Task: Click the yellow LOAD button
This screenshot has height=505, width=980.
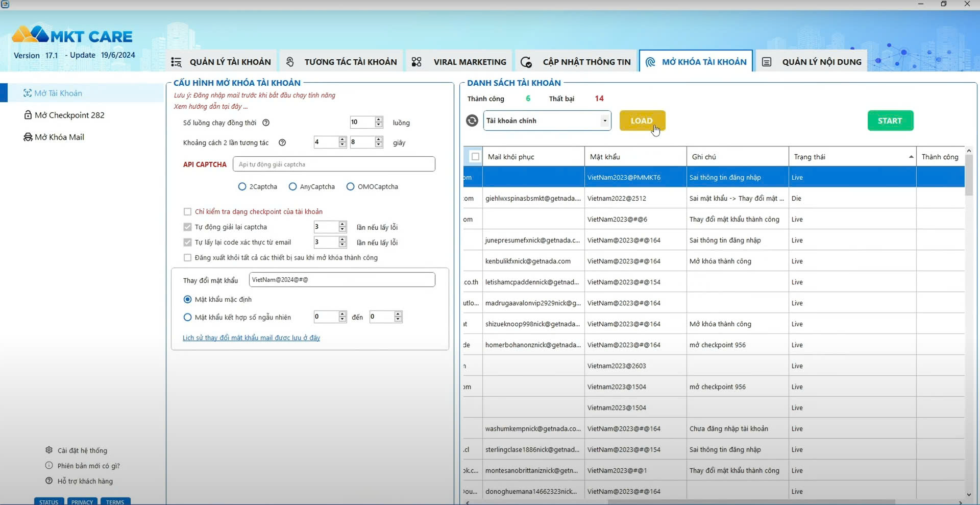Action: [642, 121]
